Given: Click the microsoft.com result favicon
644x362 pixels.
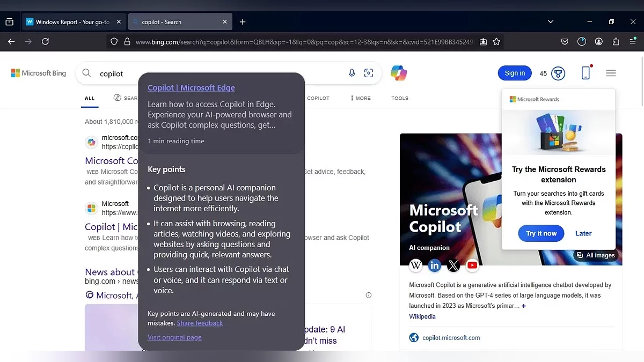Looking at the screenshot, I should coord(91,142).
